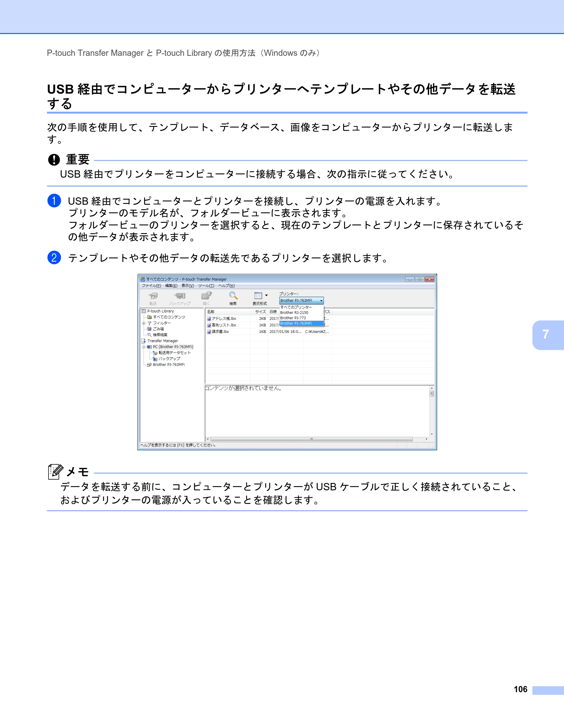
Task: Open the ツール(T) menu
Action: pyautogui.click(x=206, y=286)
